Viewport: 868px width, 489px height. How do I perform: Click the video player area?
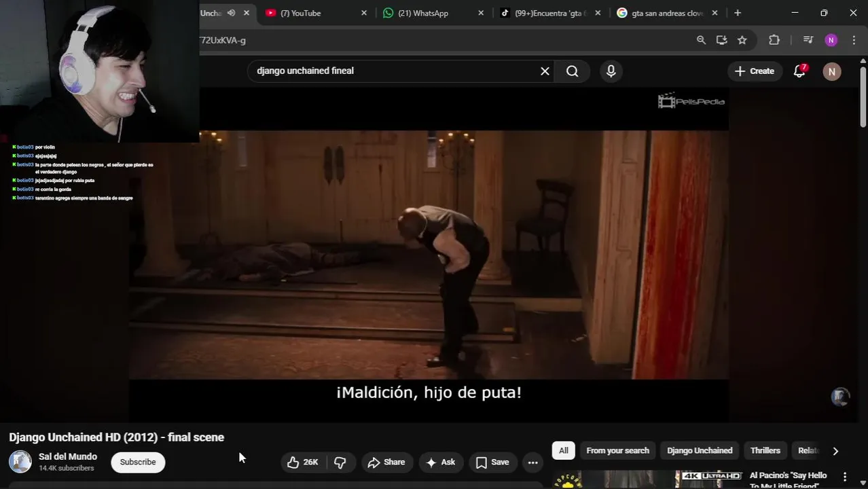429,255
